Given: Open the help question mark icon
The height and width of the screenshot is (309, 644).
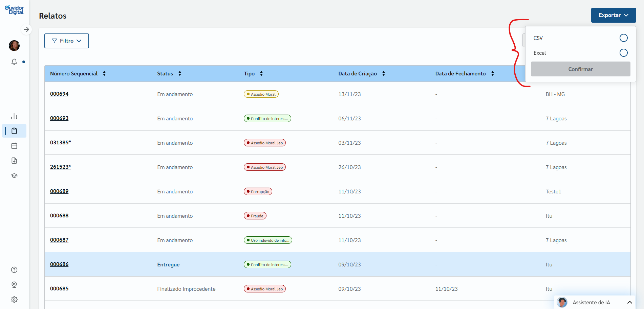Looking at the screenshot, I should pyautogui.click(x=14, y=270).
